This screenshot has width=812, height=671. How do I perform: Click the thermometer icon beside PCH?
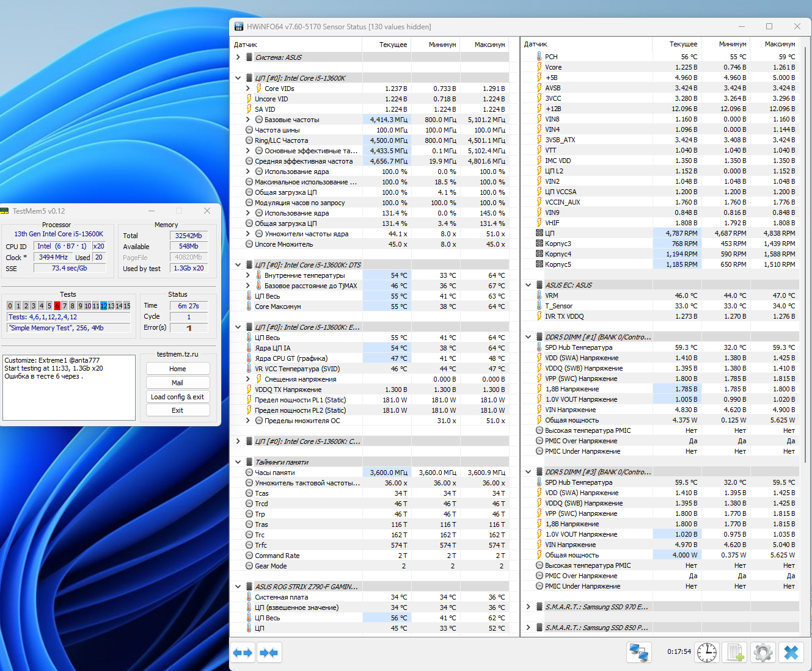(x=539, y=57)
